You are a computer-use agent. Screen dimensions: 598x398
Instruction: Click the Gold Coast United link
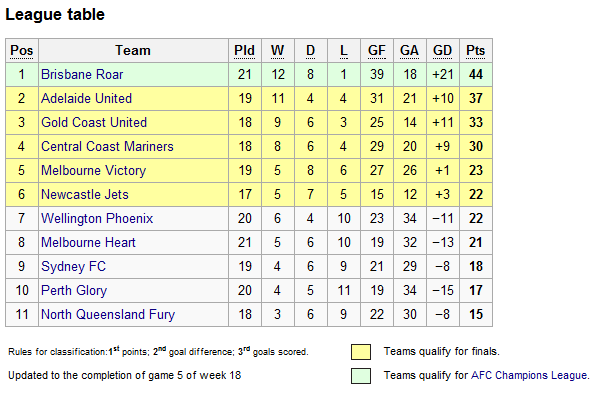94,122
